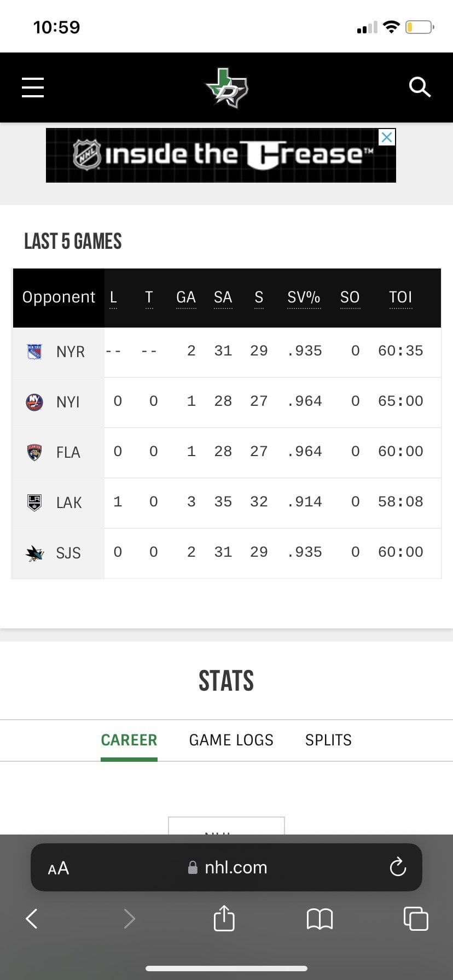Close the Inside the Crease ad
Image resolution: width=453 pixels, height=980 pixels.
coord(387,137)
